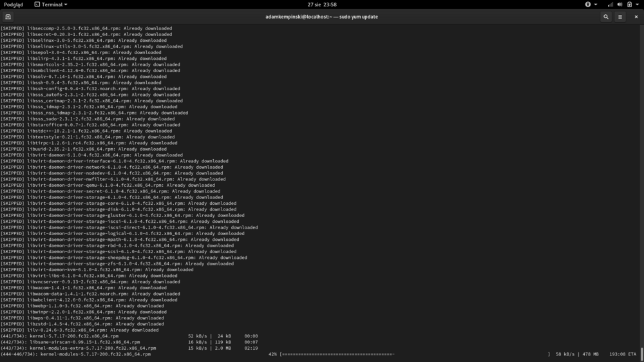Click the volume speaker icon in the top bar
The width and height of the screenshot is (644, 362).
pyautogui.click(x=620, y=5)
